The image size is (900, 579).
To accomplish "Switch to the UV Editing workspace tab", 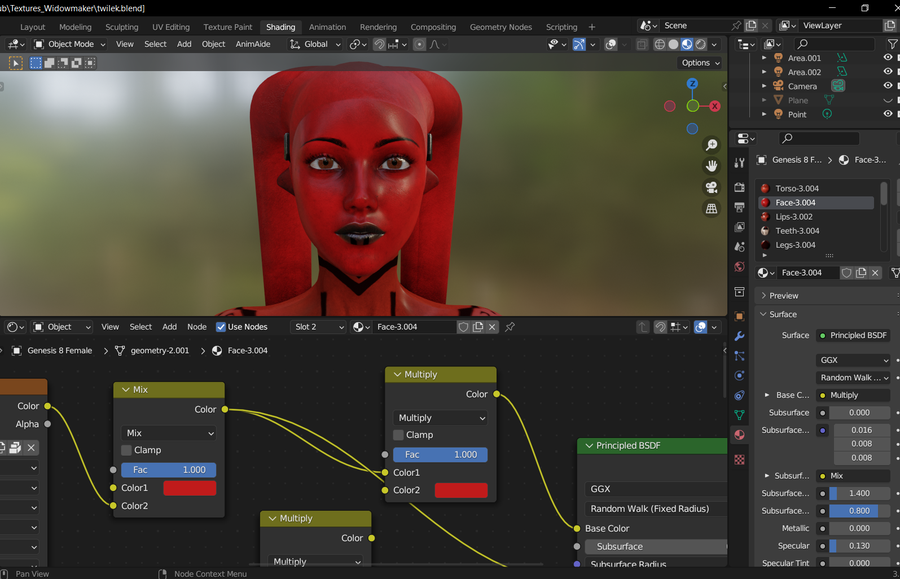I will click(x=170, y=27).
